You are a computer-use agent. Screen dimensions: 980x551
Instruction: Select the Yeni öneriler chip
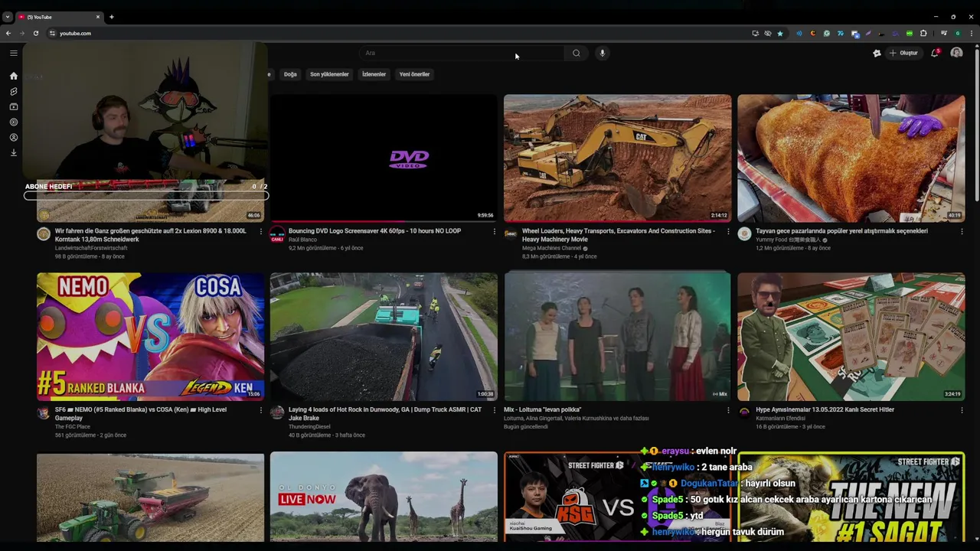(414, 74)
